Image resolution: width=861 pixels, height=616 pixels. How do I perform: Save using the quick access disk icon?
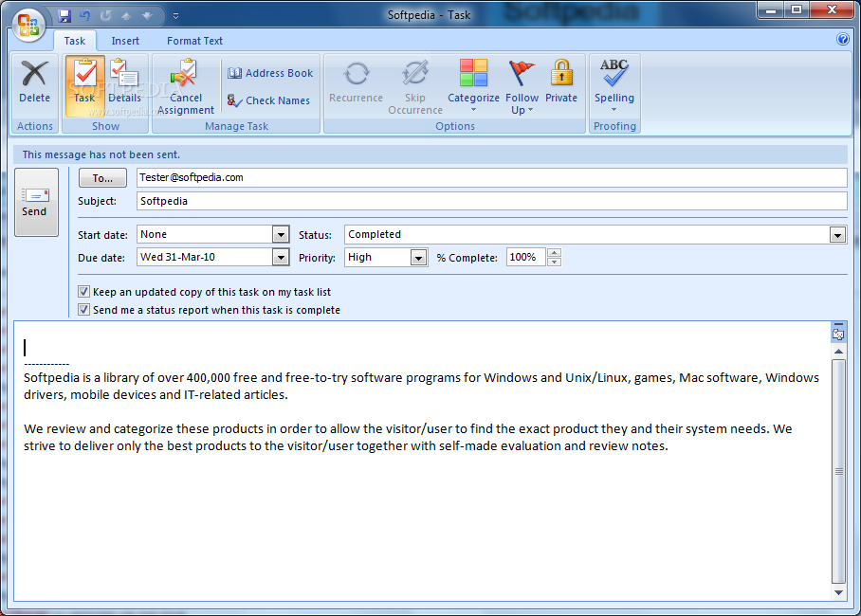coord(64,16)
